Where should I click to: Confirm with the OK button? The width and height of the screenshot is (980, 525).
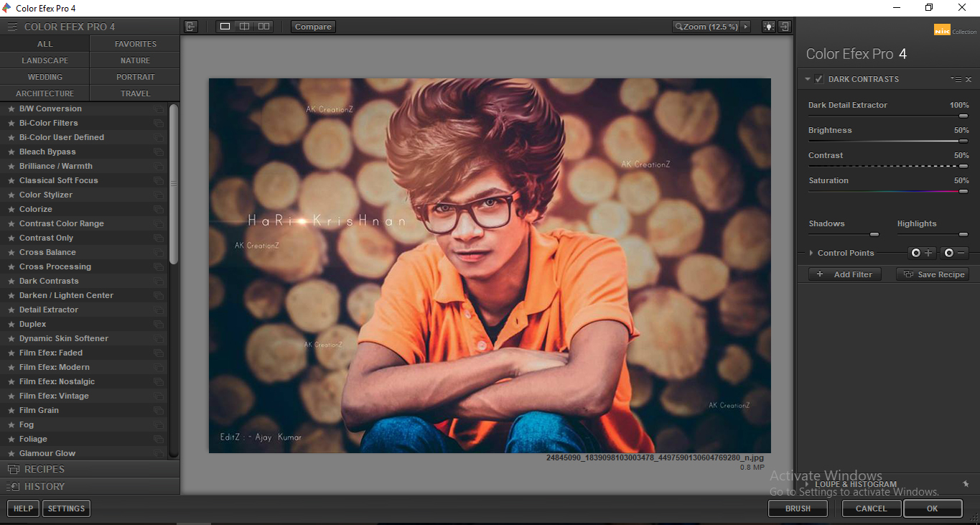932,508
